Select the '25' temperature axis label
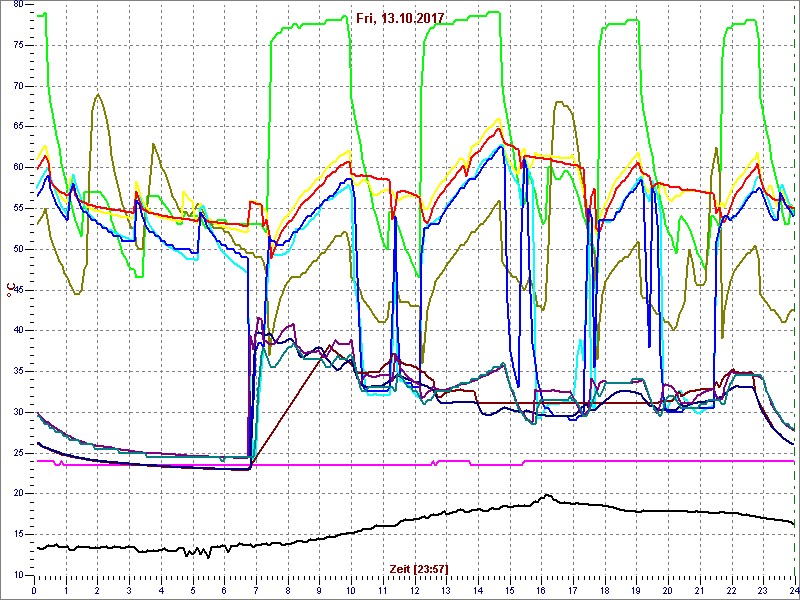This screenshot has height=600, width=800. [18, 453]
